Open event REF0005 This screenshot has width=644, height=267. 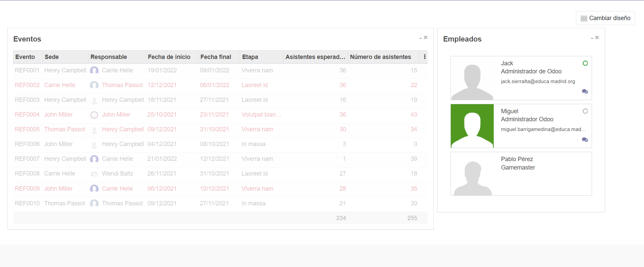point(27,129)
